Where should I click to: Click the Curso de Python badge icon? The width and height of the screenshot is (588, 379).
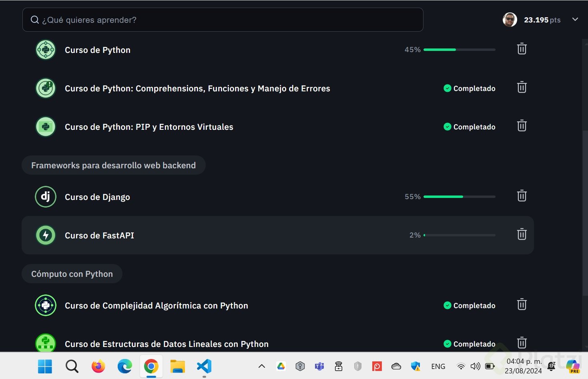pos(46,50)
